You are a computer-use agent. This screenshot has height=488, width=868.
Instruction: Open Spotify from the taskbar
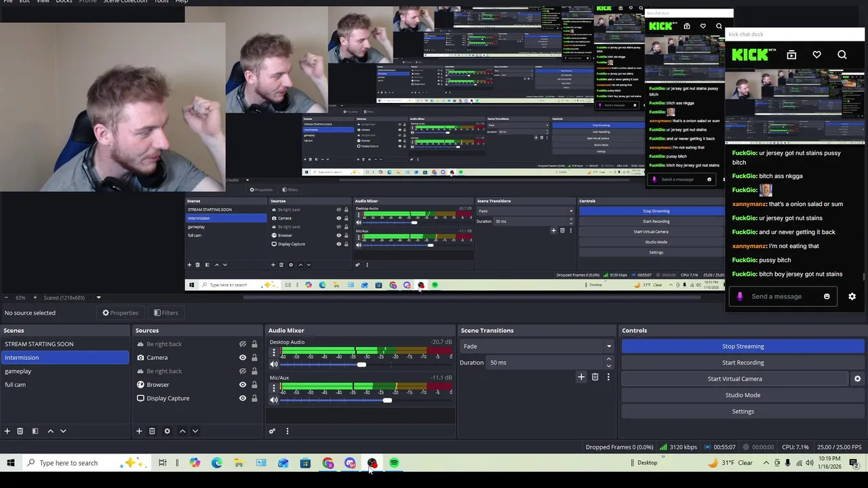pyautogui.click(x=394, y=463)
